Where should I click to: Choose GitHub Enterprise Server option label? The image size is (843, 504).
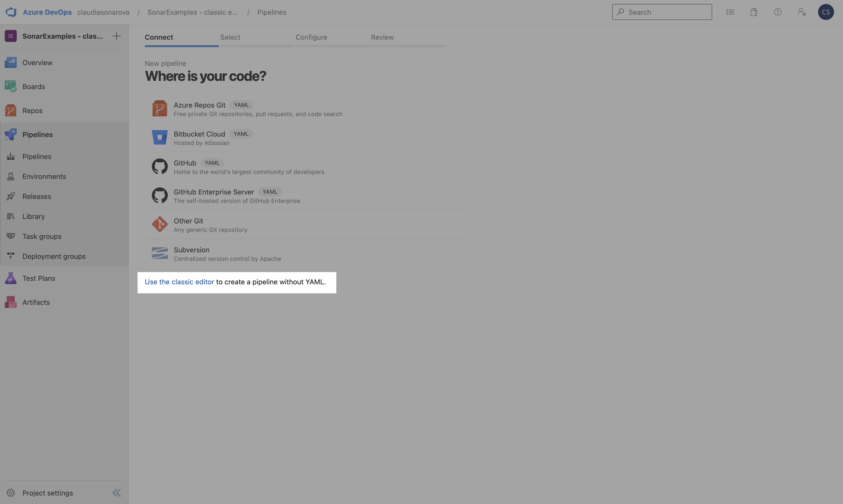214,192
